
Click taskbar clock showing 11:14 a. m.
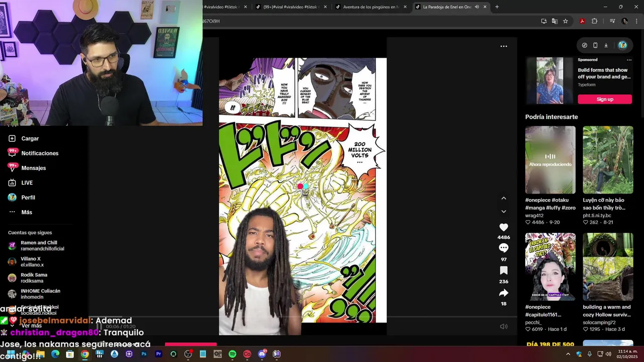click(626, 354)
